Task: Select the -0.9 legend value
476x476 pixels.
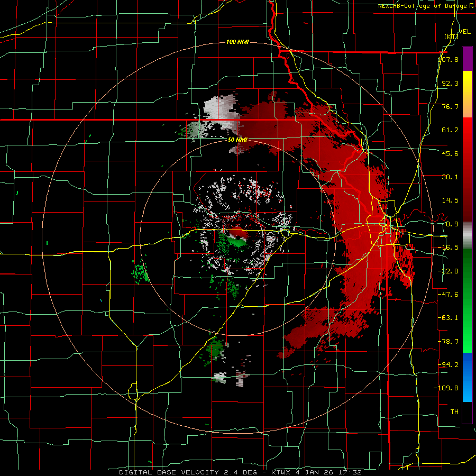Action: point(450,224)
